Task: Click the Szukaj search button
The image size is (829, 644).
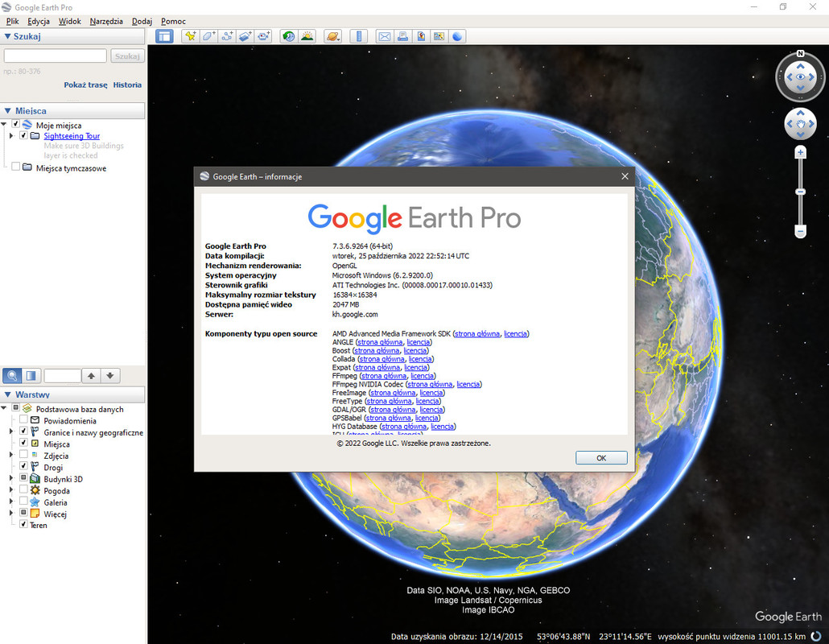Action: (127, 56)
